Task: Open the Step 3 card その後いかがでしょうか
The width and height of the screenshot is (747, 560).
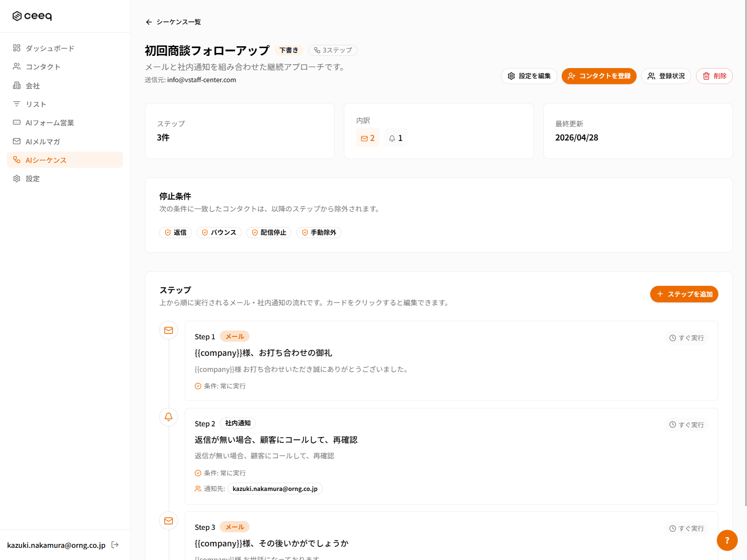Action: [451, 536]
